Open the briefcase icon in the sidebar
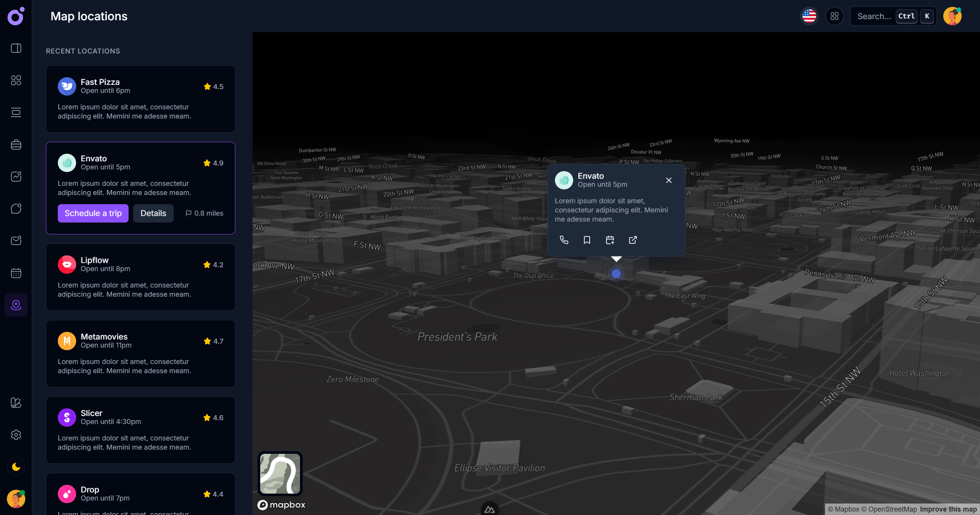Viewport: 980px width, 515px height. (16, 144)
